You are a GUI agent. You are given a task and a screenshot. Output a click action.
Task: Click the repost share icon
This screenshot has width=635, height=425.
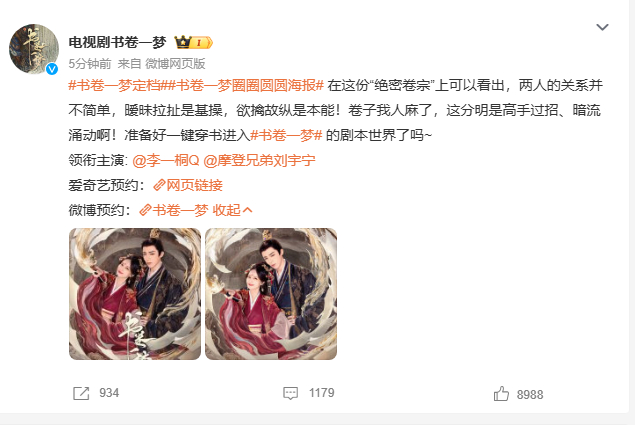81,393
